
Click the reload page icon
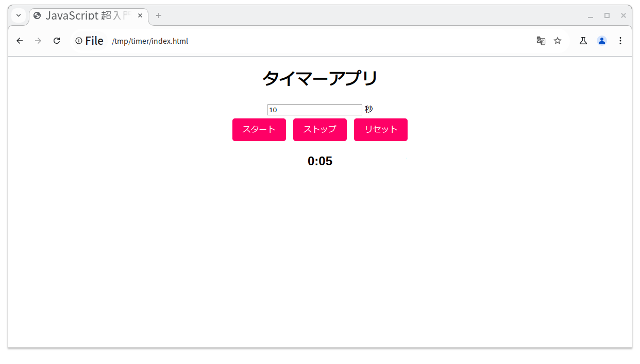pyautogui.click(x=57, y=40)
